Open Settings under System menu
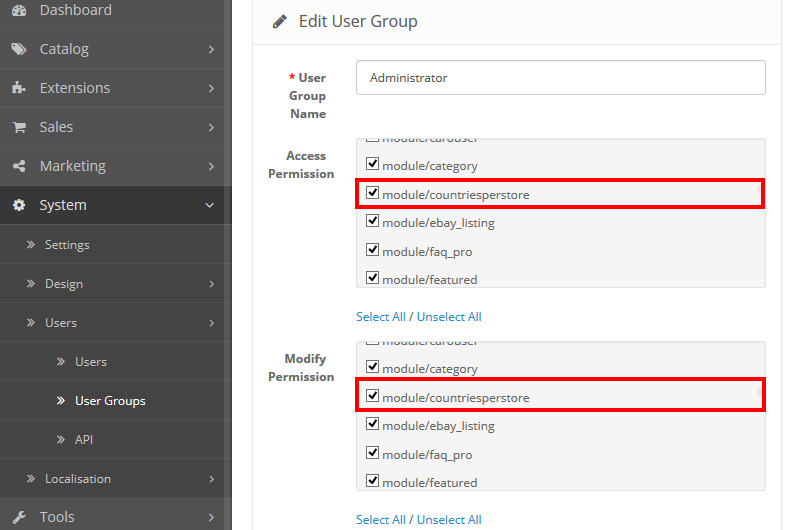 (67, 245)
